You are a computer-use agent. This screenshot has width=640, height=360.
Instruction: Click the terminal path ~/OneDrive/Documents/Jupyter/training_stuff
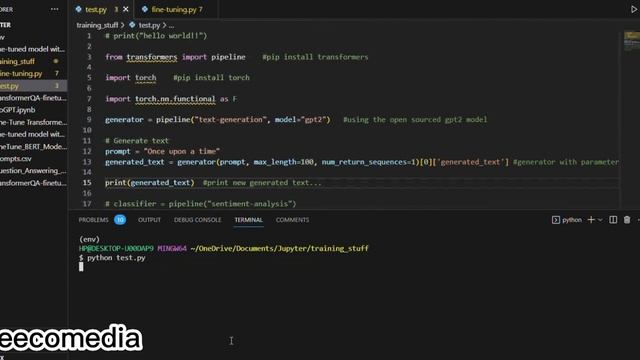click(x=280, y=249)
